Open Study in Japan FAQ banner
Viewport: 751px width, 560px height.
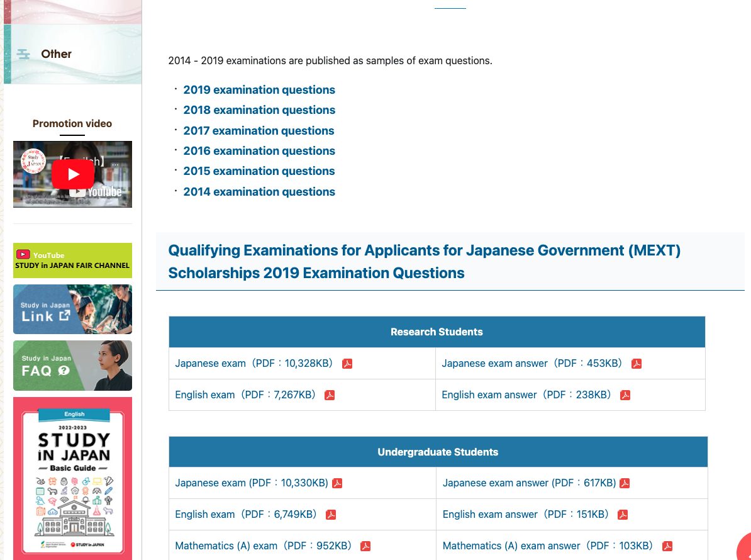click(73, 366)
